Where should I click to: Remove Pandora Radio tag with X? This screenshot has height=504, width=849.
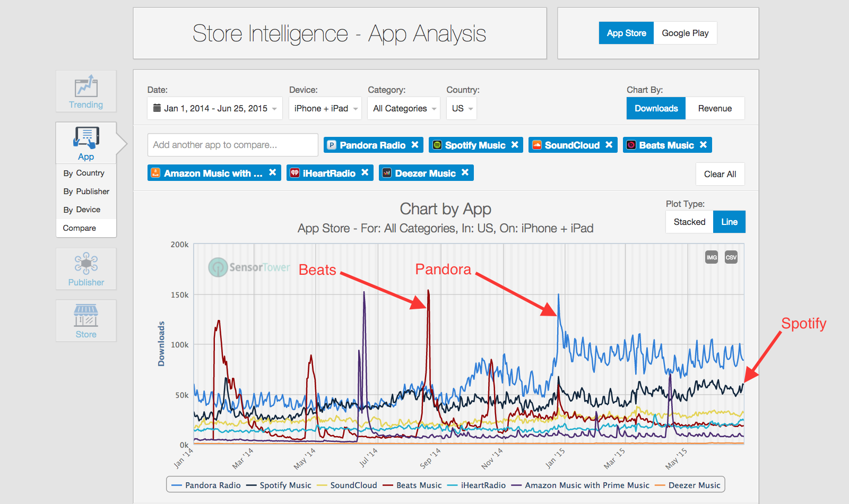pos(415,144)
